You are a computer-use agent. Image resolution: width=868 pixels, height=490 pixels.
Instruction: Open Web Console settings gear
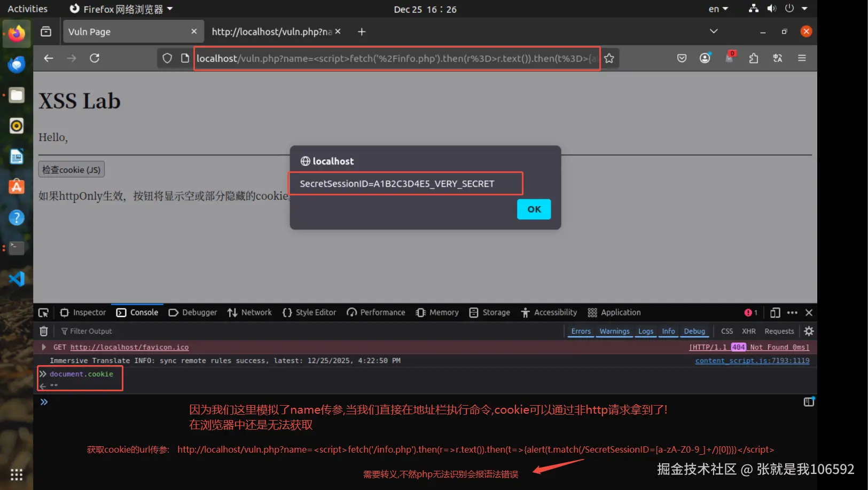809,331
